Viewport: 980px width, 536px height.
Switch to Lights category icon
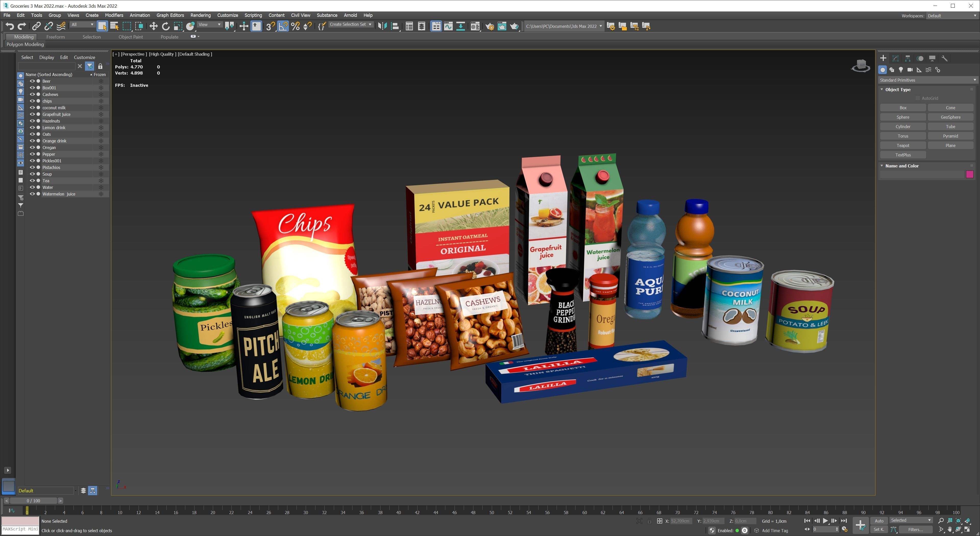pyautogui.click(x=901, y=70)
